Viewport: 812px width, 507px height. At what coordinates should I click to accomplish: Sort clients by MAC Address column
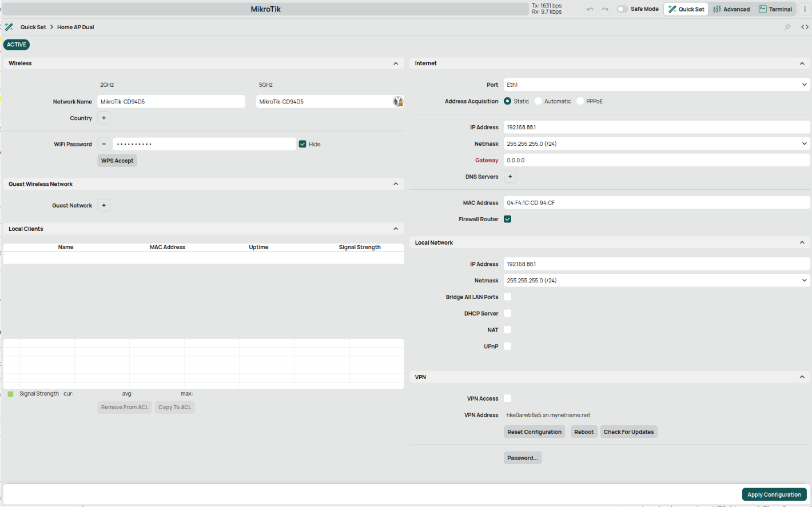[168, 247]
